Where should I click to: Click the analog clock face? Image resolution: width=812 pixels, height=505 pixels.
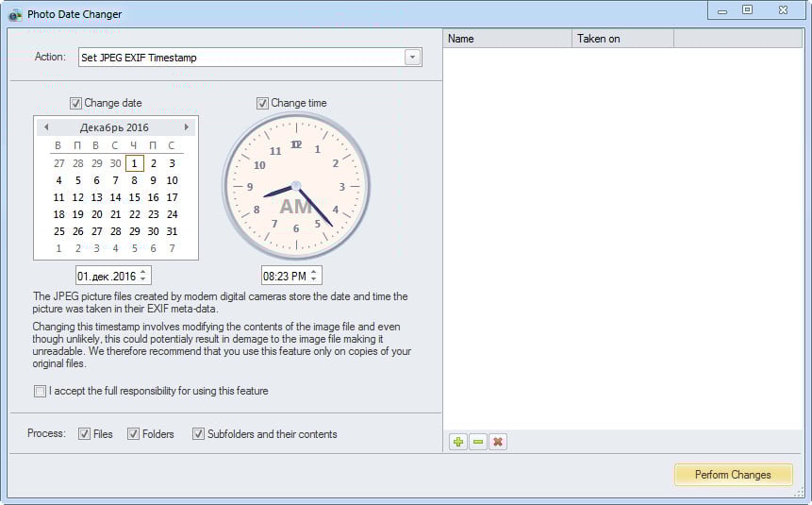coord(296,186)
